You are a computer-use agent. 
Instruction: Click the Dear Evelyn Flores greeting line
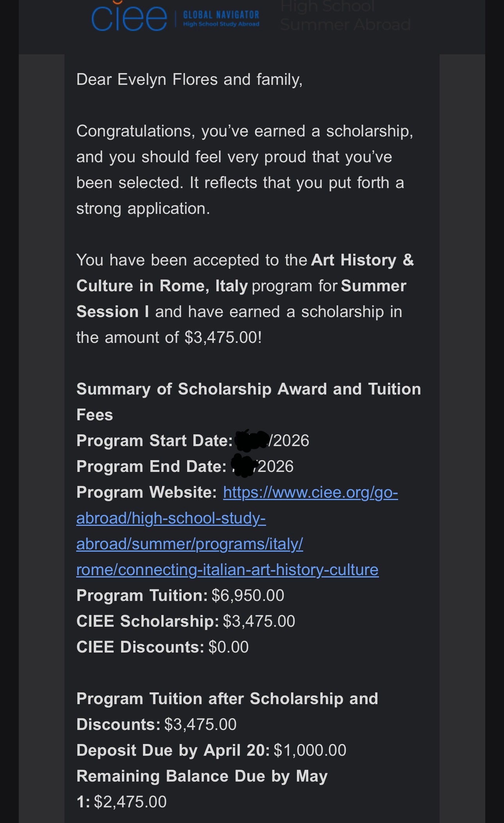(189, 79)
